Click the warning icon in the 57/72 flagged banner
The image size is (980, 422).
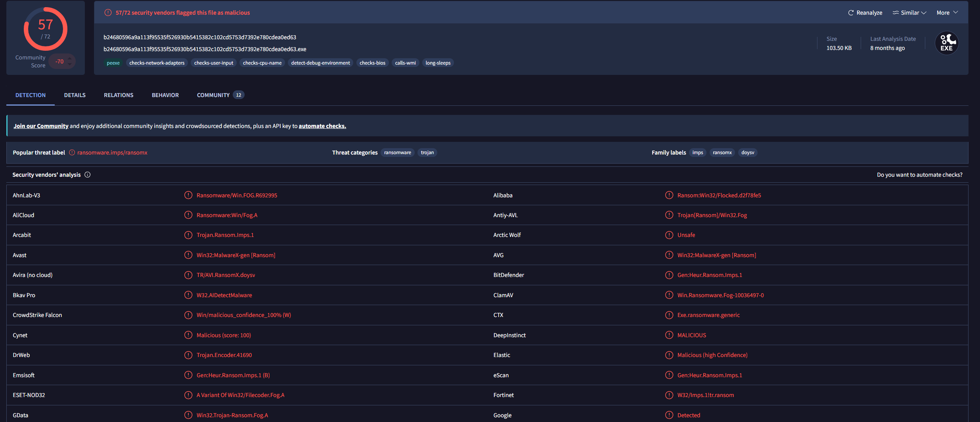point(108,13)
